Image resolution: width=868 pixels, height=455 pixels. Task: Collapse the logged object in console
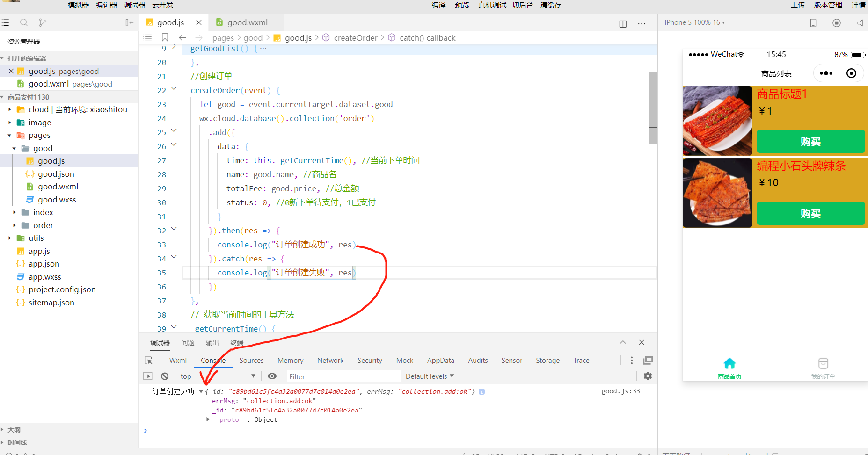point(201,391)
